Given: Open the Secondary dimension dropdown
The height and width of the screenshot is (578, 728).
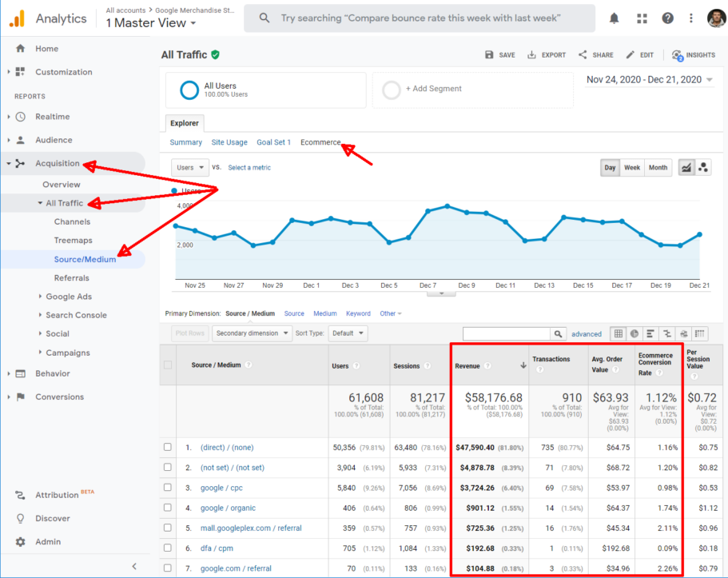Looking at the screenshot, I should point(251,333).
